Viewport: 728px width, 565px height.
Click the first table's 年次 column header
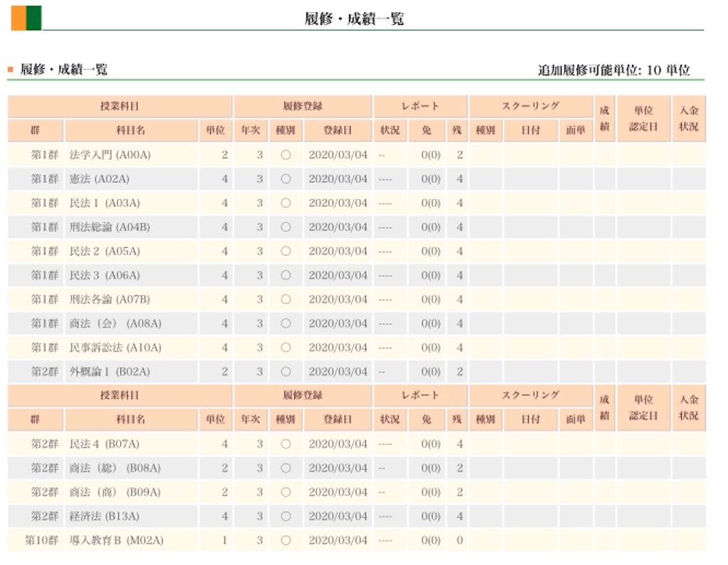251,131
